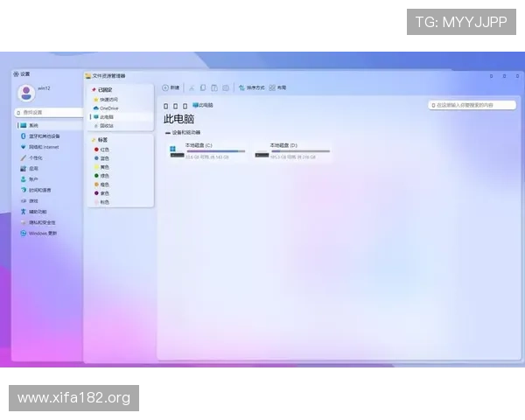Click the Up navigation button
525x420 pixels.
tap(185, 106)
